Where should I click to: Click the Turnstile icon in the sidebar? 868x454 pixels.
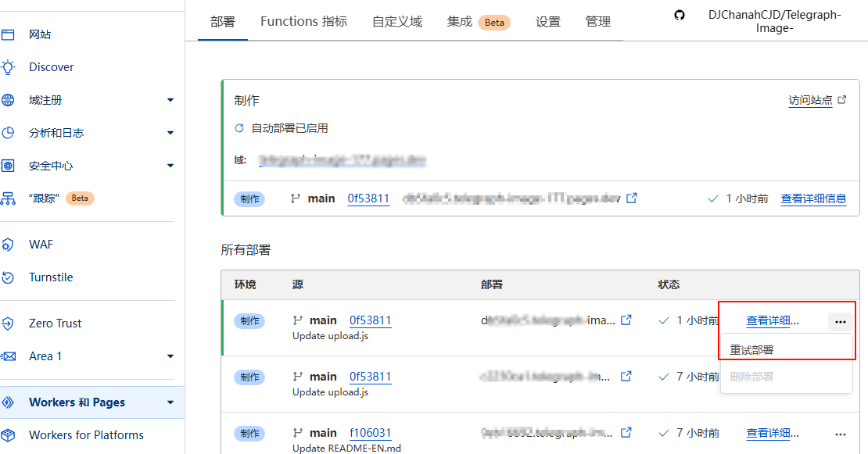[8, 277]
